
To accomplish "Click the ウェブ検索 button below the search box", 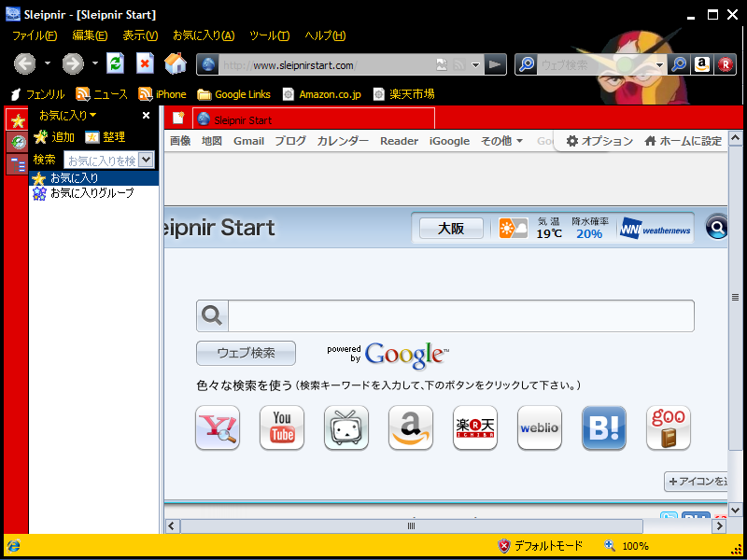I will point(246,354).
